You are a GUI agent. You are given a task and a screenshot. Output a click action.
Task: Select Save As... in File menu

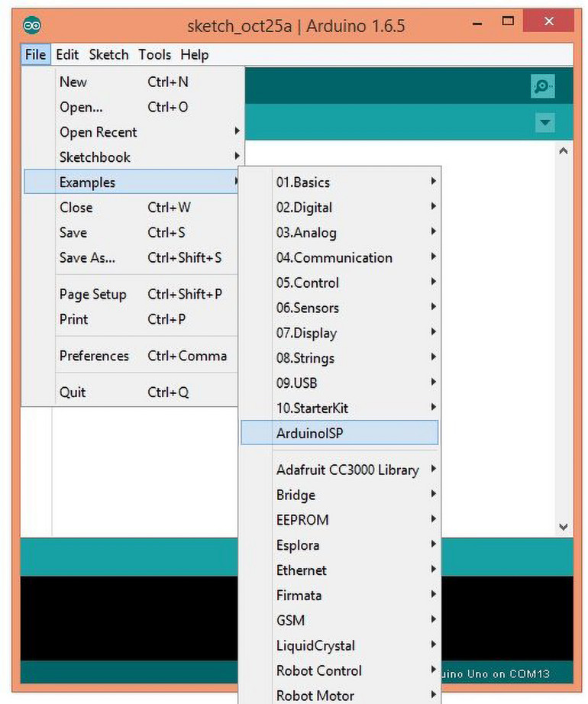click(x=87, y=258)
